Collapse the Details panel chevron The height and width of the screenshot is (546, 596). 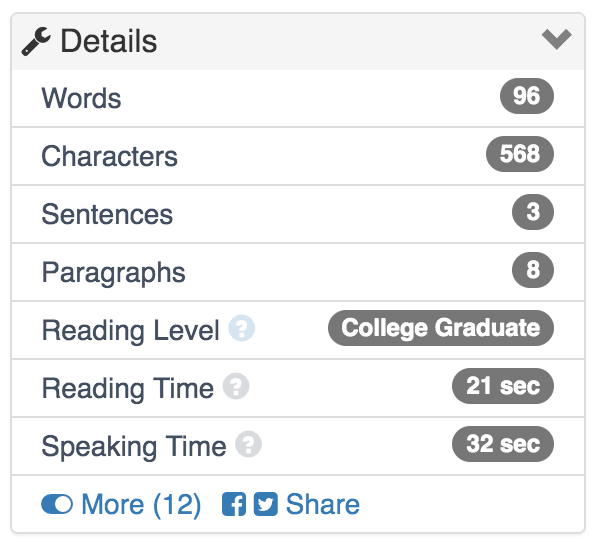[x=556, y=38]
